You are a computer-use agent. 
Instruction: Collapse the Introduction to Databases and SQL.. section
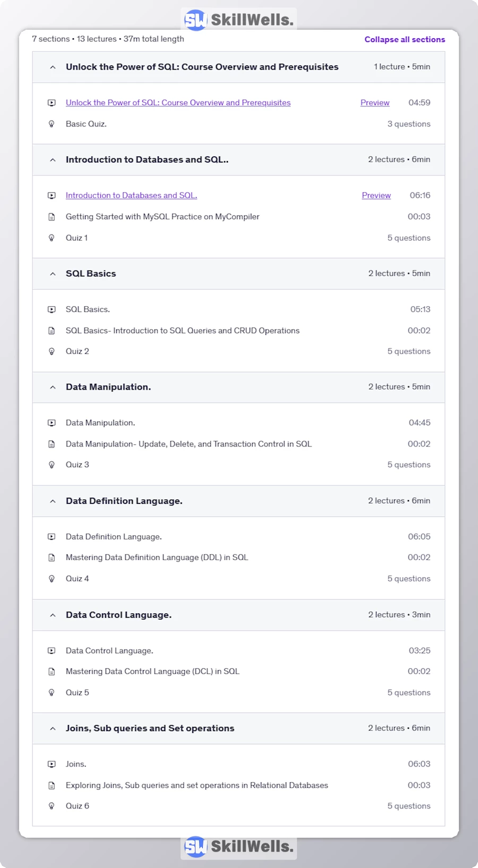pyautogui.click(x=53, y=159)
